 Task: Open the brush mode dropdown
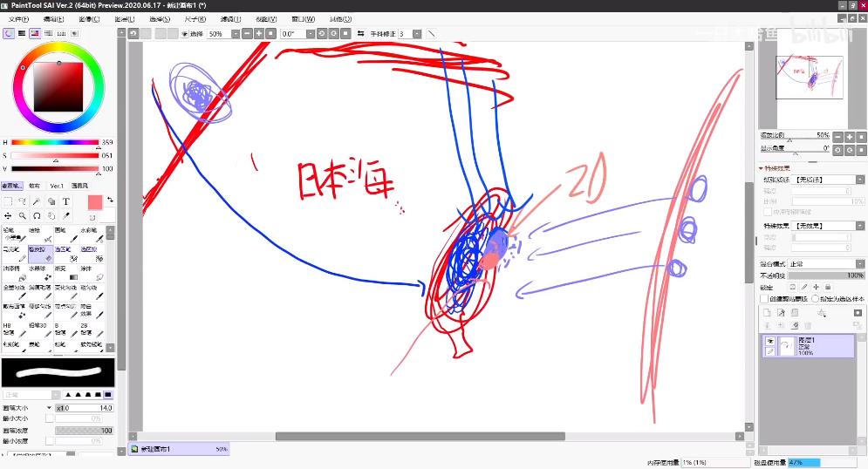click(x=55, y=394)
